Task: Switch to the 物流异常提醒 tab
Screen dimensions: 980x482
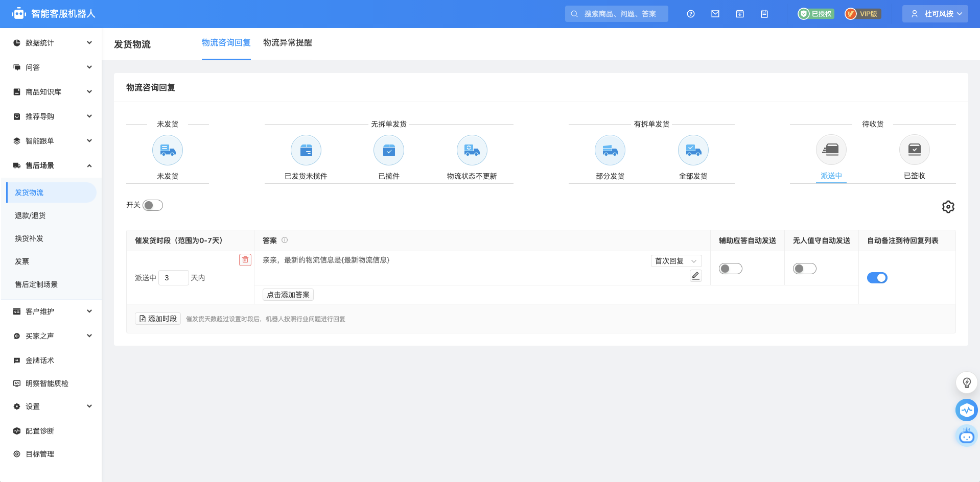Action: tap(288, 43)
